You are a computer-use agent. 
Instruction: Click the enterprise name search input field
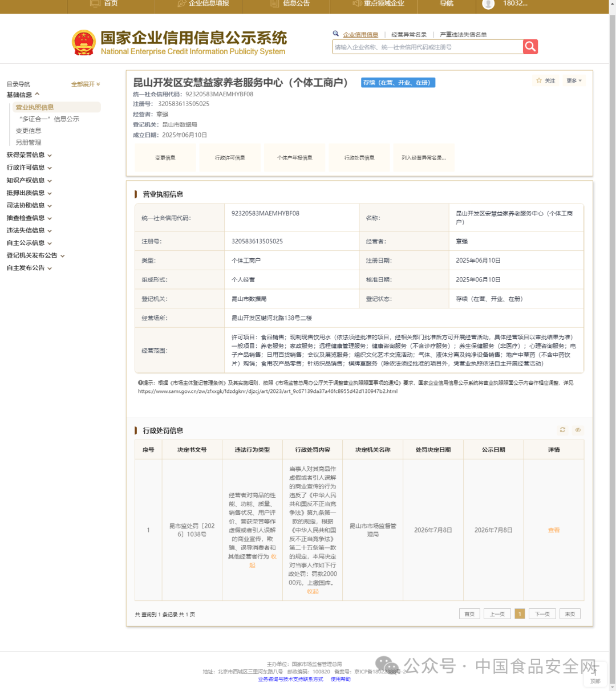(427, 47)
